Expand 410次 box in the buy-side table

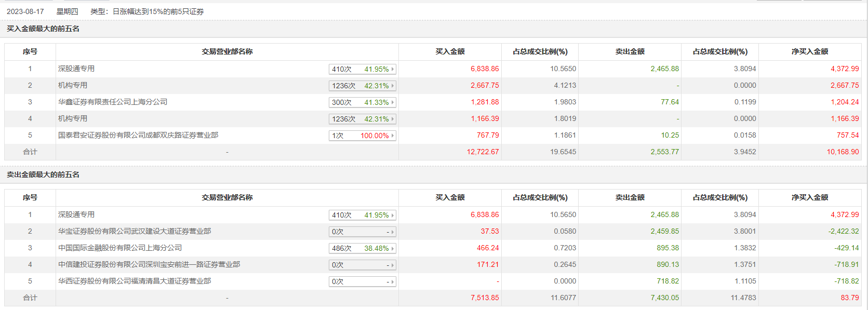[x=362, y=69]
